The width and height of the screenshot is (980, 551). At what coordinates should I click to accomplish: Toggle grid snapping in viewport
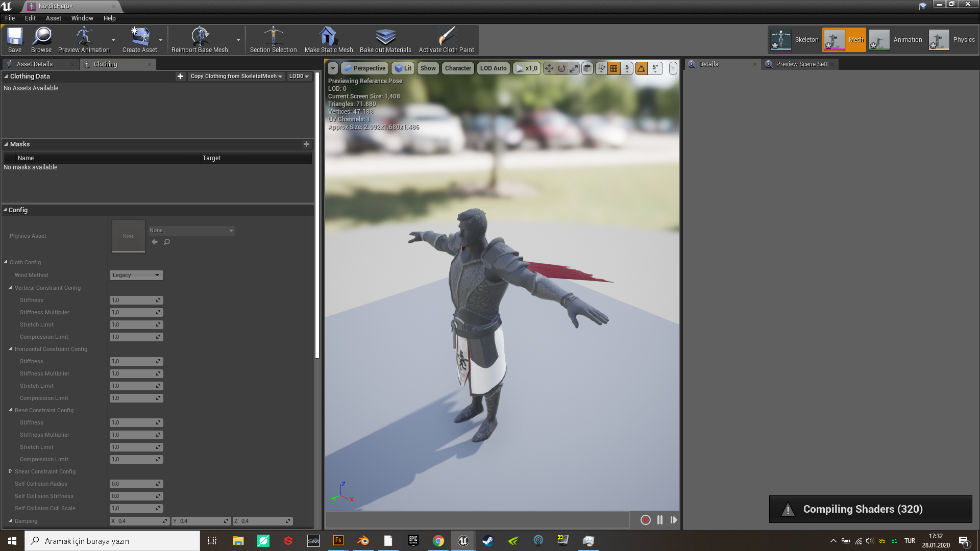614,68
